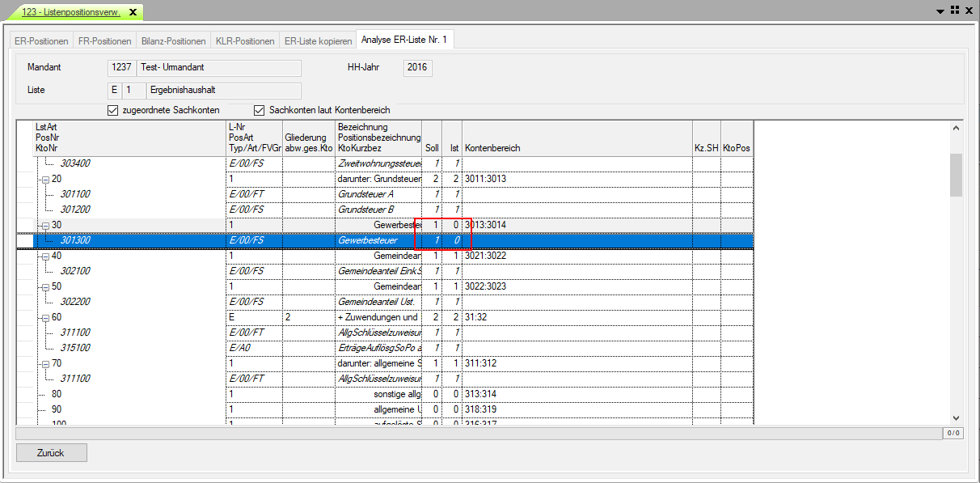Select the account row 301100 Grundsteuer A

[x=75, y=194]
